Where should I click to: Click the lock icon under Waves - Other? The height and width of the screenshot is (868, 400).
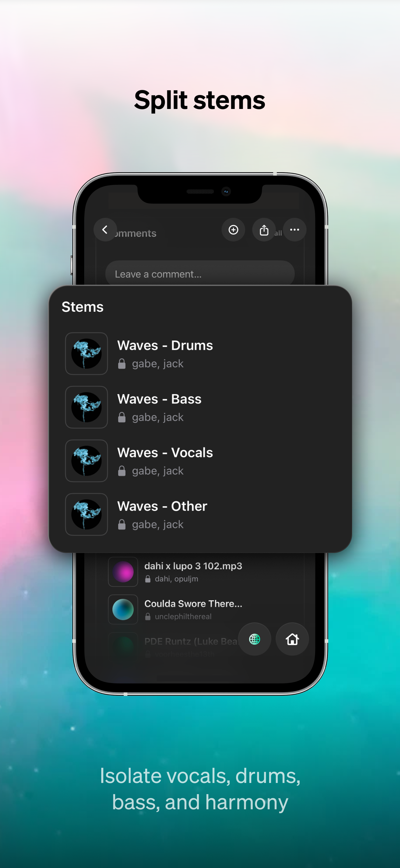(122, 524)
